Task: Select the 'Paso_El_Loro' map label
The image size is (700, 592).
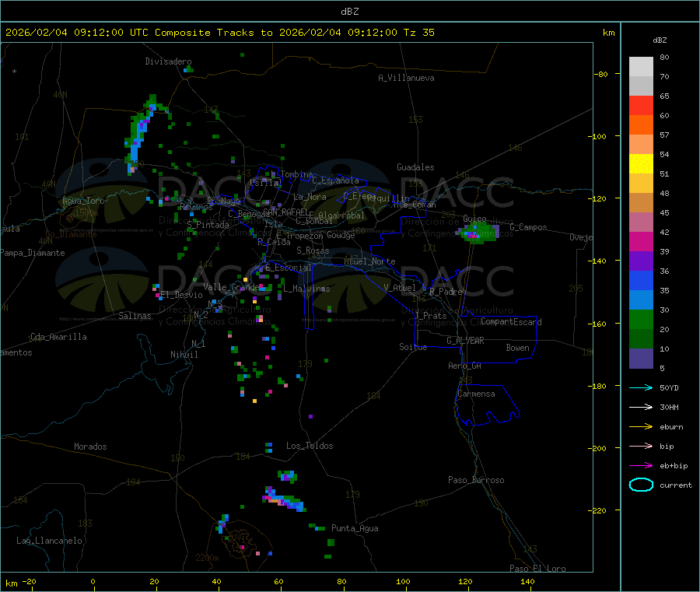Action: [537, 569]
